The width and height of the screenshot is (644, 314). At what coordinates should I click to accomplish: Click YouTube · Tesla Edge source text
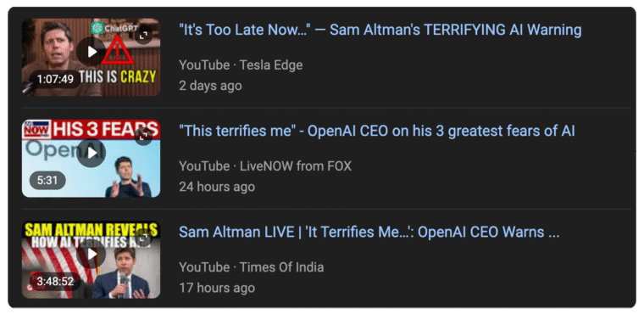tap(241, 65)
